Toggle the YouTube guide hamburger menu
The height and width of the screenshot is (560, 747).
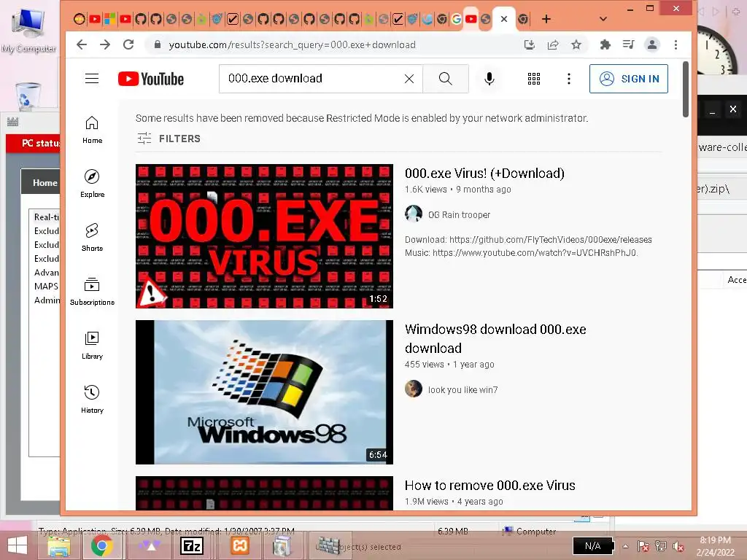92,79
